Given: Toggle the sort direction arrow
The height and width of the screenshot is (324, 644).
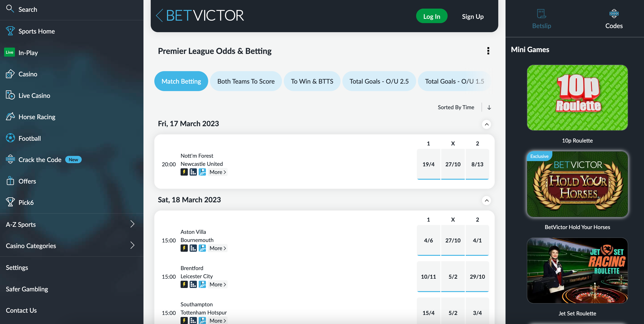Looking at the screenshot, I should click(489, 107).
